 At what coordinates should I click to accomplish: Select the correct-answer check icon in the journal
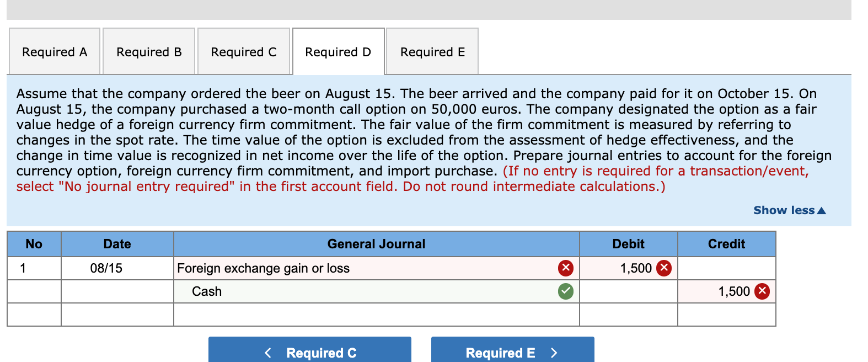click(x=565, y=291)
